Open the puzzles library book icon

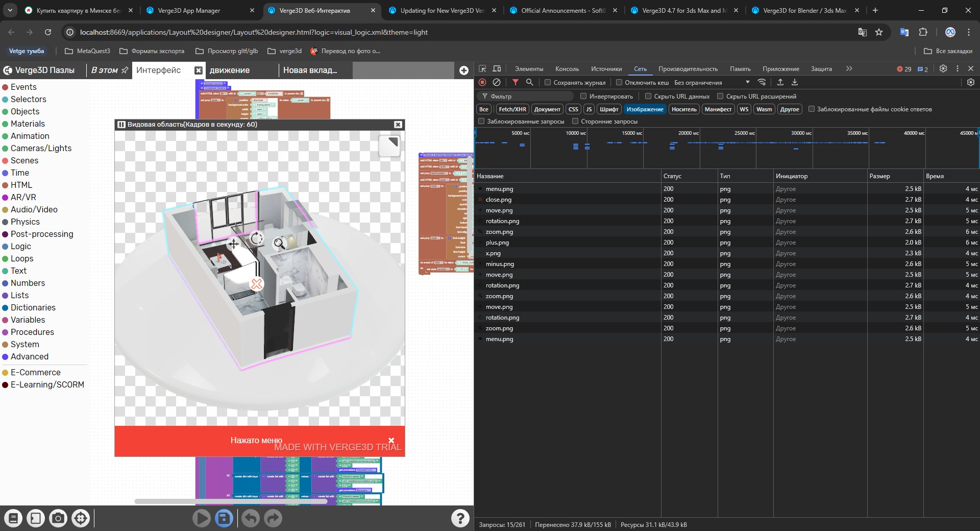tap(13, 518)
